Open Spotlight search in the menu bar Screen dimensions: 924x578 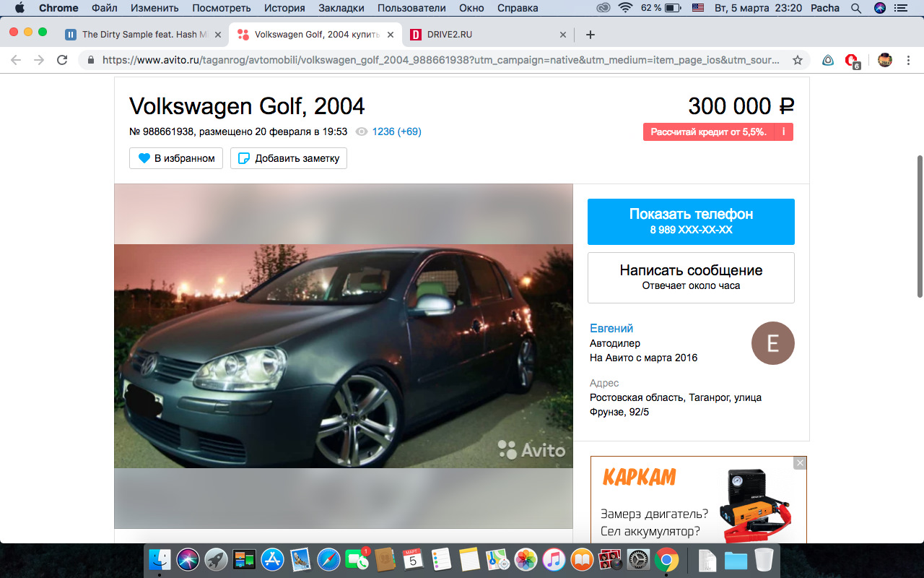[856, 8]
